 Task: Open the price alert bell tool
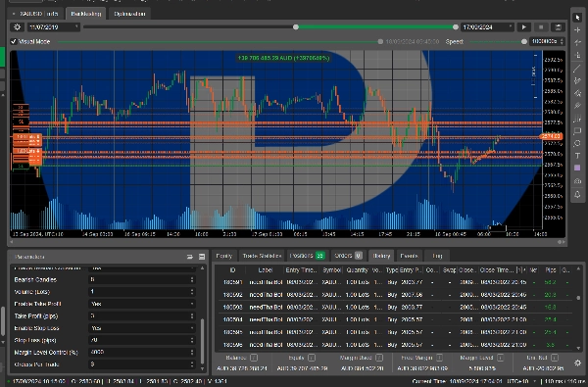point(577,194)
